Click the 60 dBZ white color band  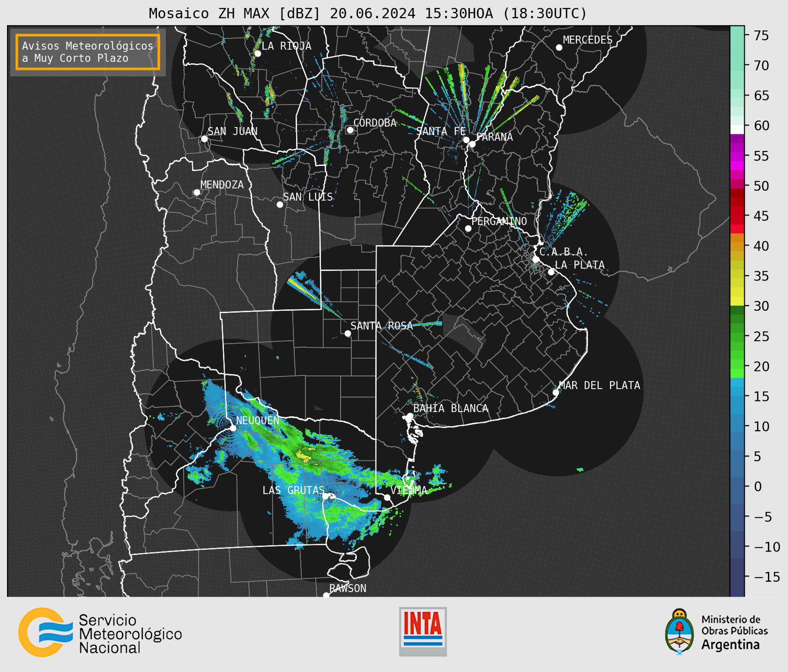tap(737, 129)
